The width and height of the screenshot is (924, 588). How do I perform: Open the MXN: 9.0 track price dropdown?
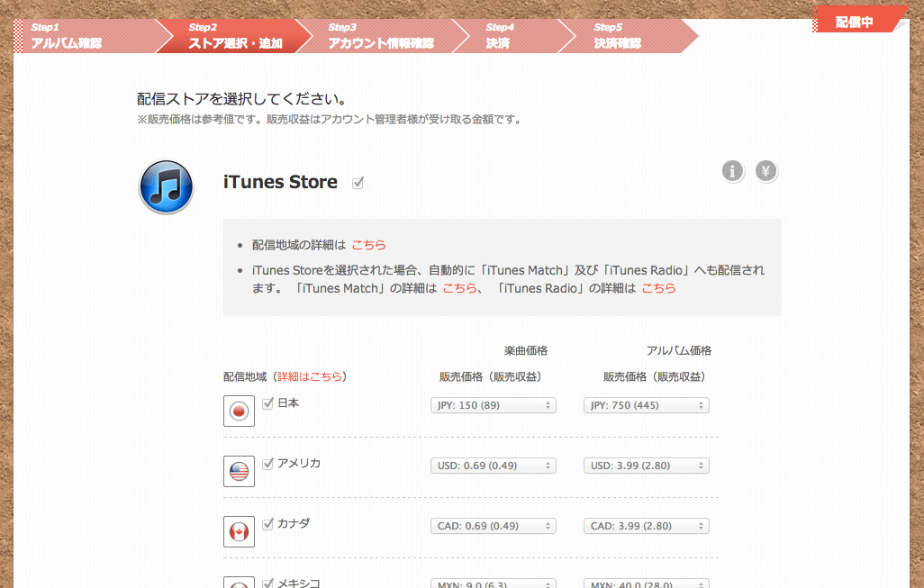click(494, 583)
